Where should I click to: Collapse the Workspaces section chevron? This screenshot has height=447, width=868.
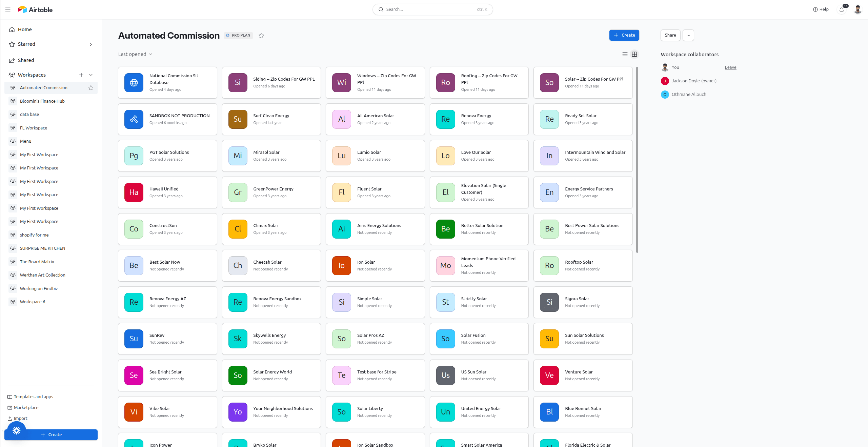[91, 75]
